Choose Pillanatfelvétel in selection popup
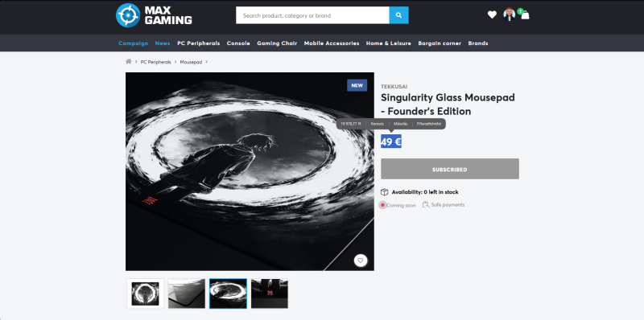The height and width of the screenshot is (320, 644). point(428,124)
